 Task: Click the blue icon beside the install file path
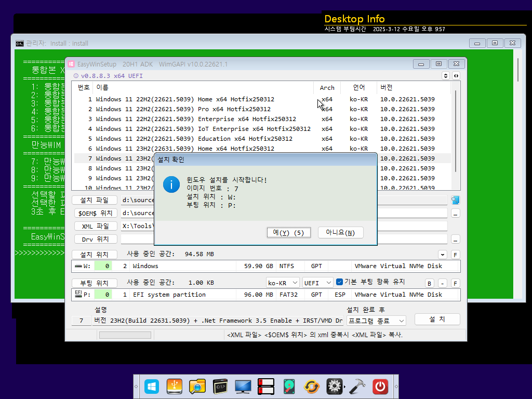[x=455, y=200]
